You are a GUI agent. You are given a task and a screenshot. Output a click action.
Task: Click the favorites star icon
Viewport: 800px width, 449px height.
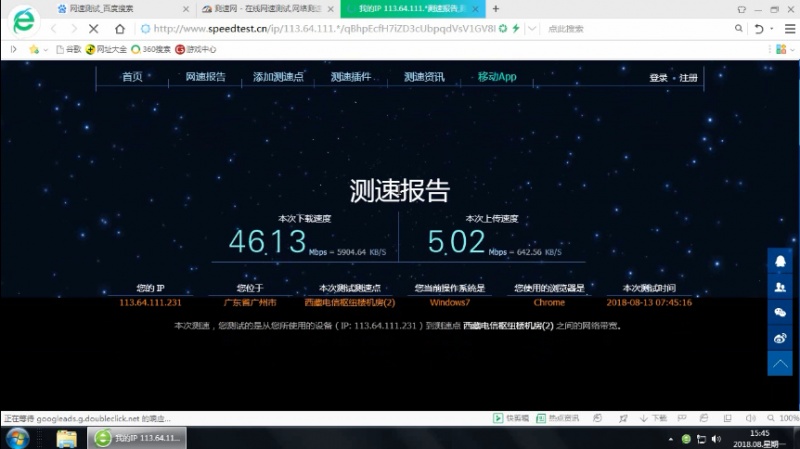(x=34, y=49)
